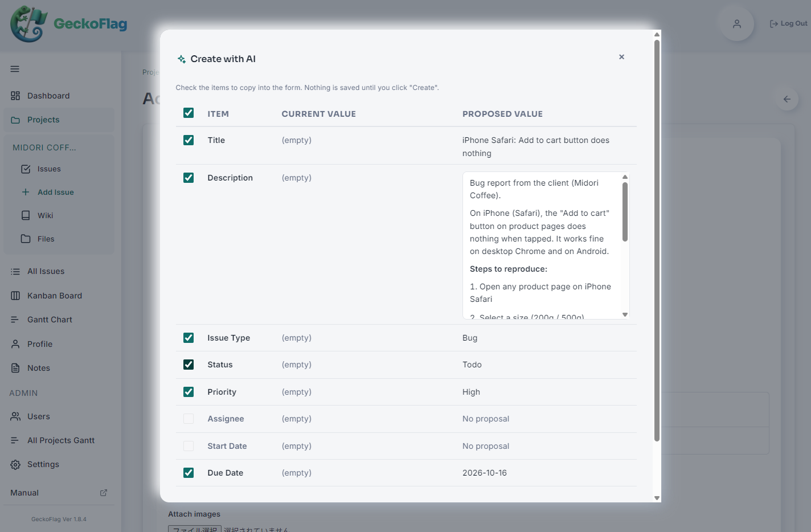Uncheck the Title row checkbox

pos(189,140)
